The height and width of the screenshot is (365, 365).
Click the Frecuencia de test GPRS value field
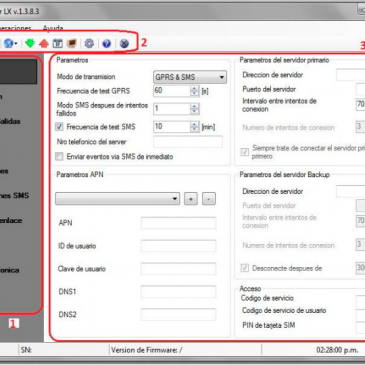pyautogui.click(x=172, y=91)
